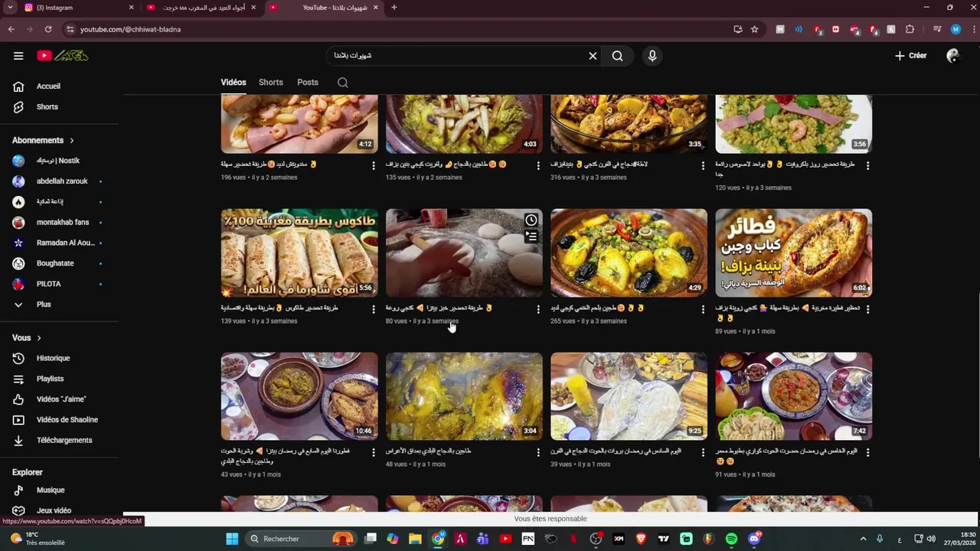The height and width of the screenshot is (551, 980).
Task: Go to the YouTube logo home link
Action: 63,56
